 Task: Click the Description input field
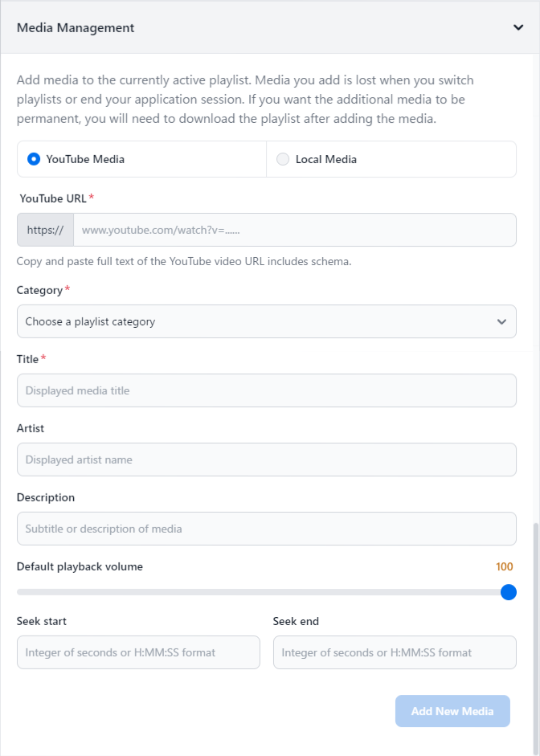coord(266,529)
